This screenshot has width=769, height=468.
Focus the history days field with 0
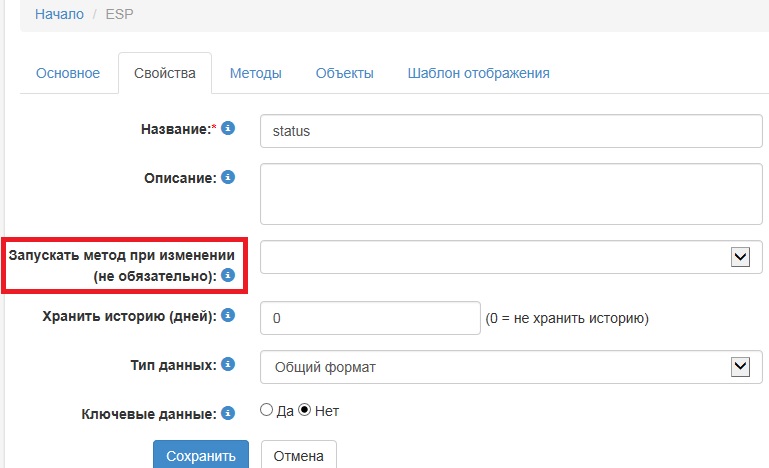tap(370, 318)
